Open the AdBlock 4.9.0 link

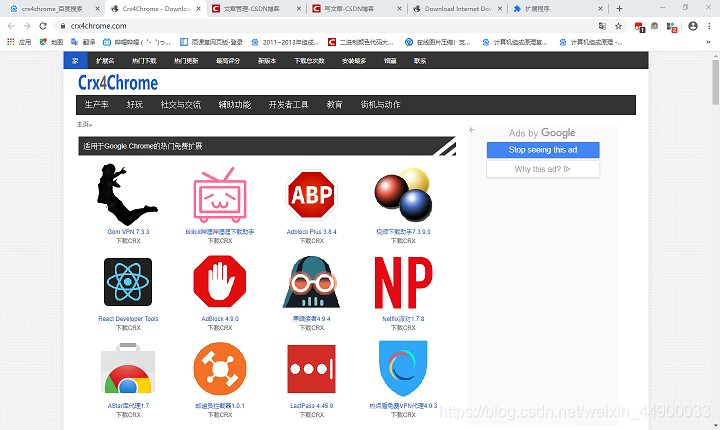pos(220,318)
